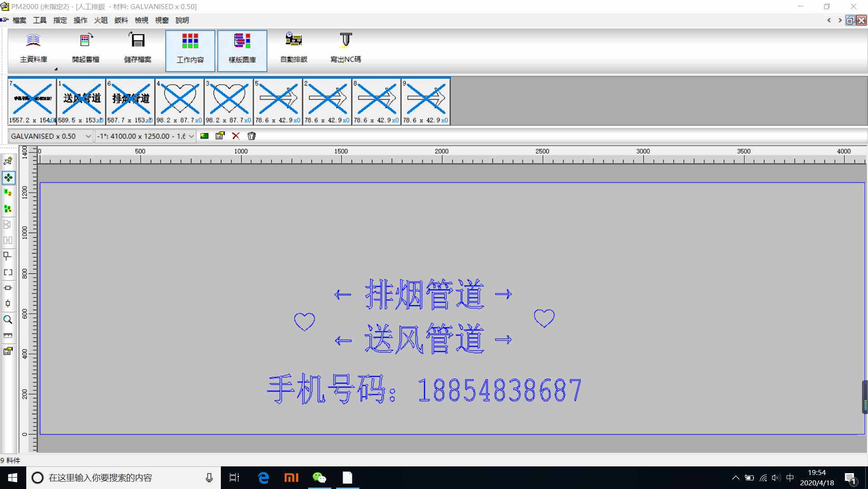
Task: Click the 排烟管道 text on the sheet
Action: [424, 294]
